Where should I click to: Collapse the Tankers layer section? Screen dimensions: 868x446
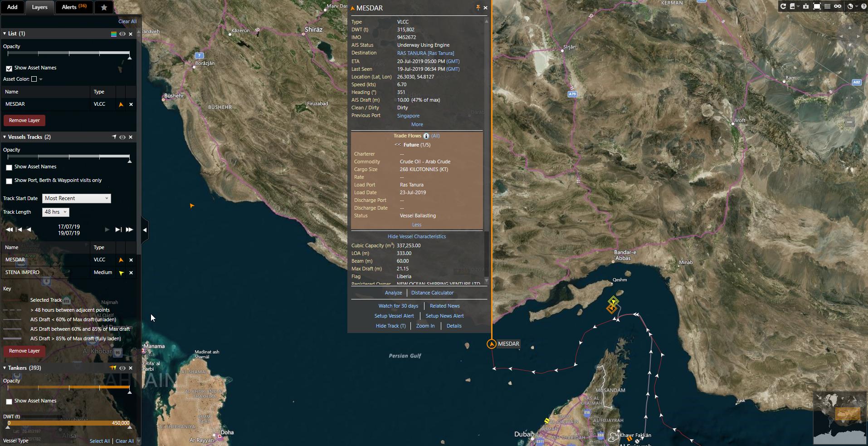click(5, 368)
